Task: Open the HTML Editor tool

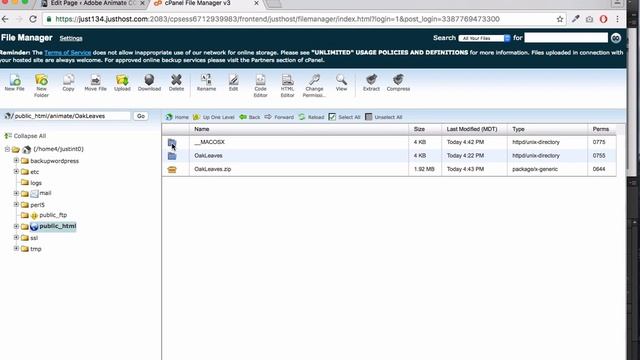Action: click(x=287, y=86)
